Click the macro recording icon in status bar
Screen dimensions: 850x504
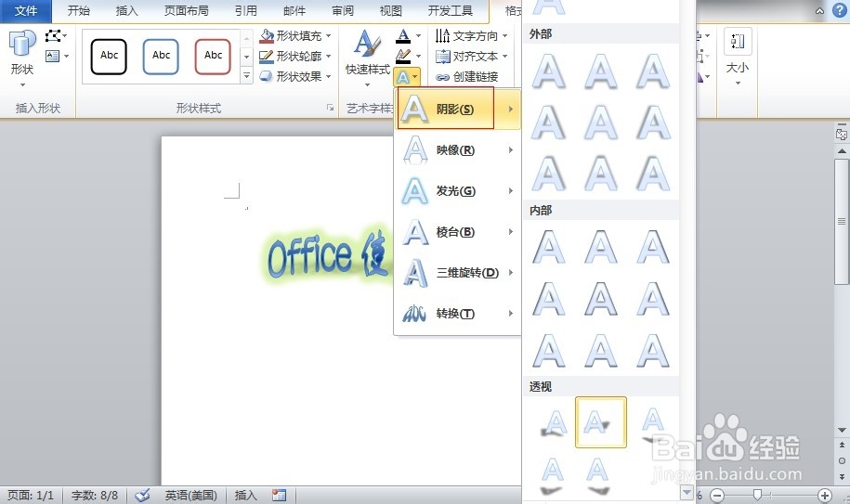(280, 495)
